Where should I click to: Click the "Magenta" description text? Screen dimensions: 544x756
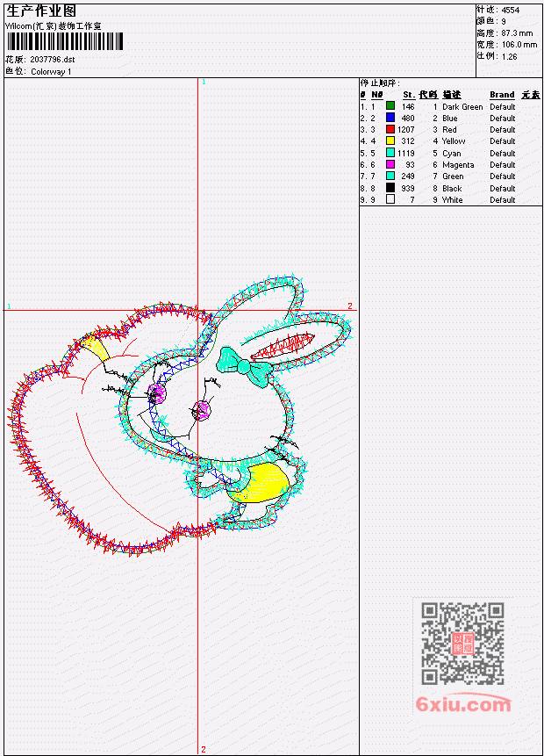tap(458, 165)
